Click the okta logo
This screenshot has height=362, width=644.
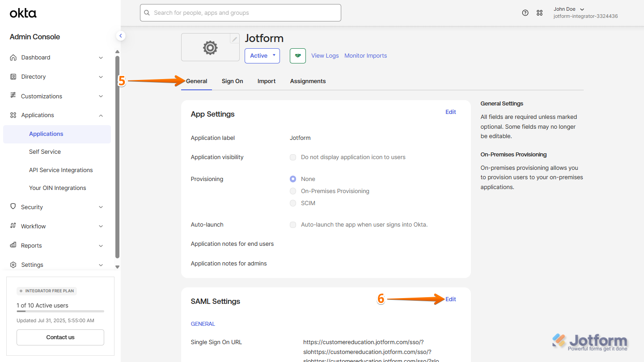[x=23, y=13]
